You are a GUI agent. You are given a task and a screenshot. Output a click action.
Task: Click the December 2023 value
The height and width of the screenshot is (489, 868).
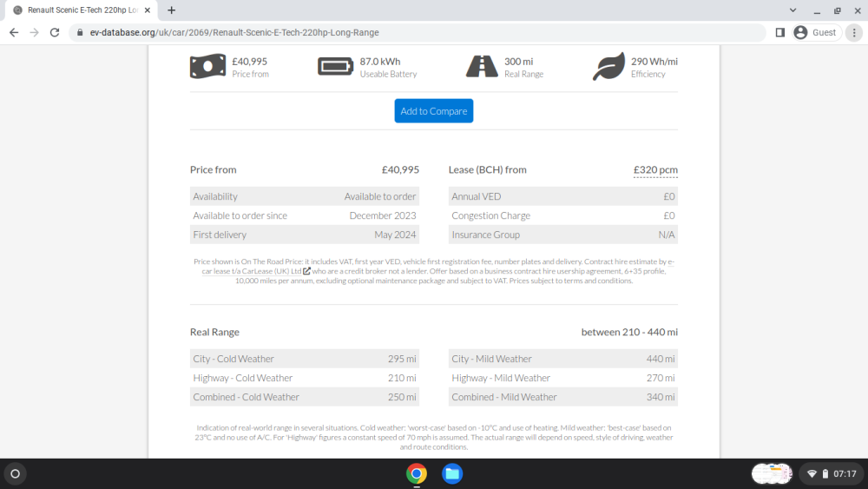click(383, 215)
